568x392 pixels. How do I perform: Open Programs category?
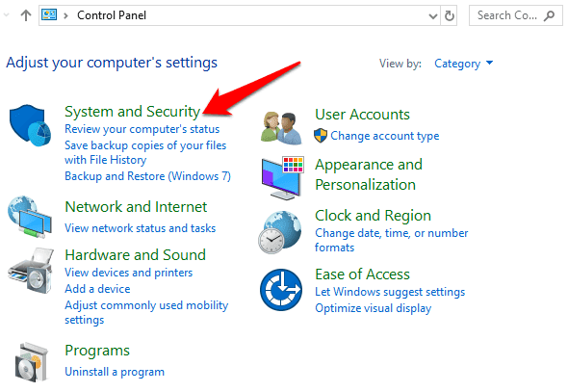97,351
